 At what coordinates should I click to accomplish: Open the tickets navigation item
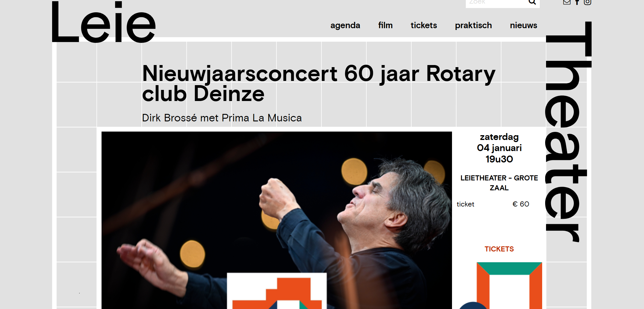pyautogui.click(x=424, y=25)
